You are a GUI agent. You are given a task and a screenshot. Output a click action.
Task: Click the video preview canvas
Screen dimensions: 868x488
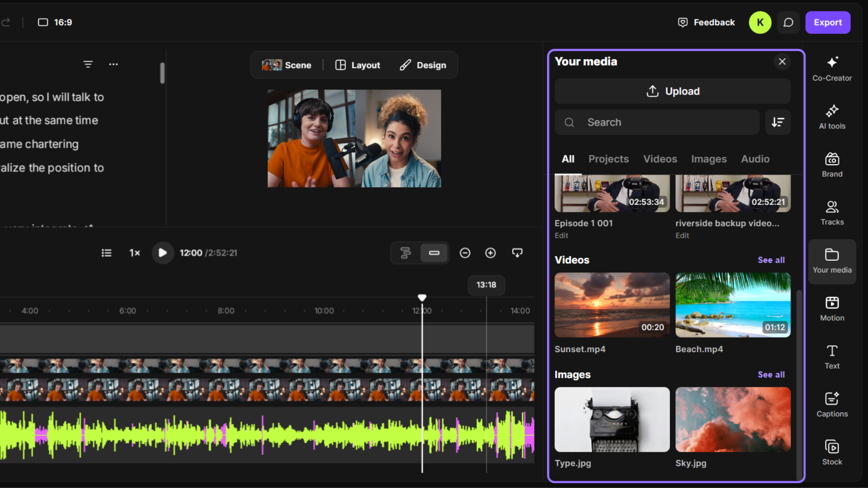point(354,138)
